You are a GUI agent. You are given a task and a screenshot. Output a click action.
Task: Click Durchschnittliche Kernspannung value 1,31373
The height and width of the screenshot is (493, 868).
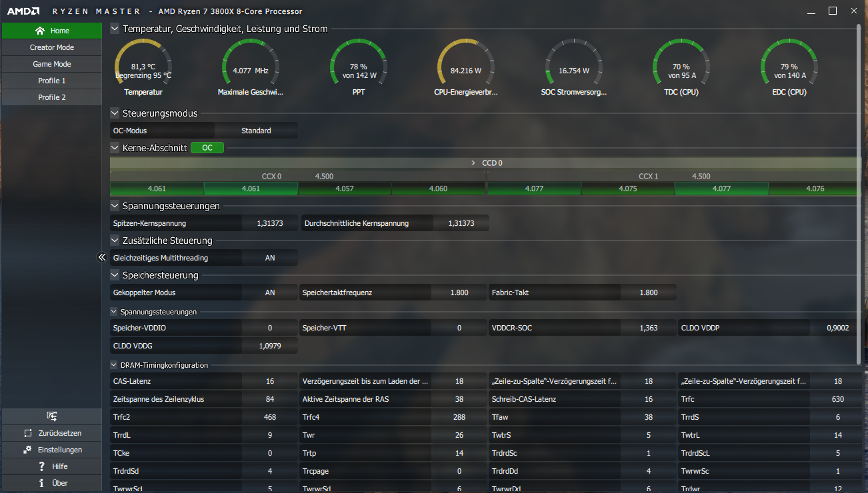461,223
